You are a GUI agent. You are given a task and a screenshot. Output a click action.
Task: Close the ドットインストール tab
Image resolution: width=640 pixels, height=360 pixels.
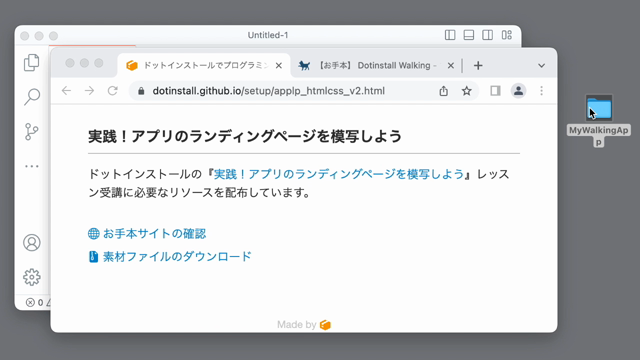(279, 65)
